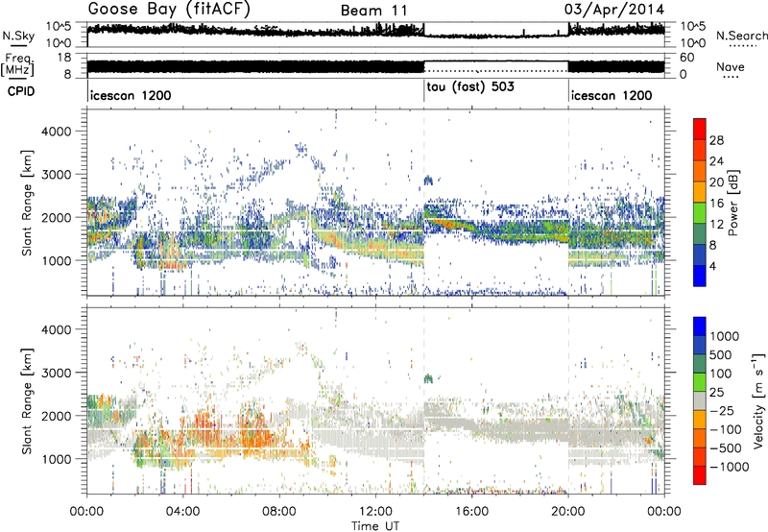768x532 pixels.
Task: Click the red top of the Power colorbar
Action: [x=700, y=129]
